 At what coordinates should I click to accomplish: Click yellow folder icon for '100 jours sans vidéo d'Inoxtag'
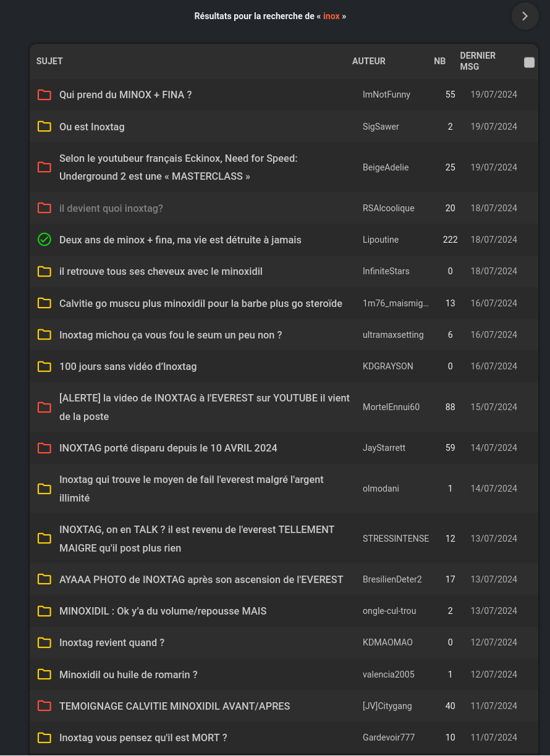click(x=44, y=366)
